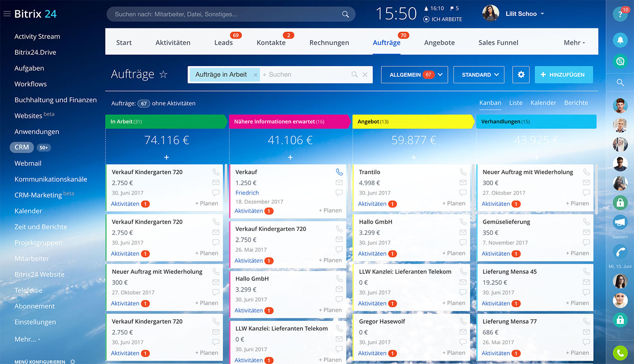Open the Standard dropdown
Viewport: 634px width, 364px height.
[x=479, y=75]
